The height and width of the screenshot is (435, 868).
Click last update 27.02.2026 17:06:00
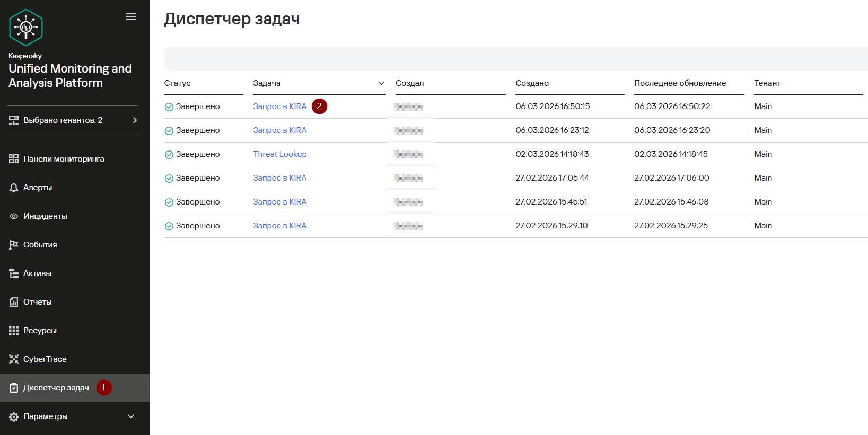pos(672,178)
